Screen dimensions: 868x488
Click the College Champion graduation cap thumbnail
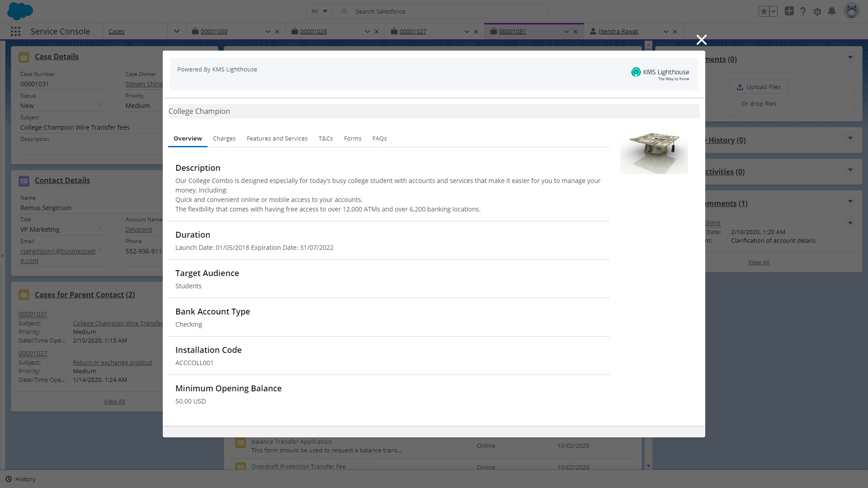click(654, 151)
